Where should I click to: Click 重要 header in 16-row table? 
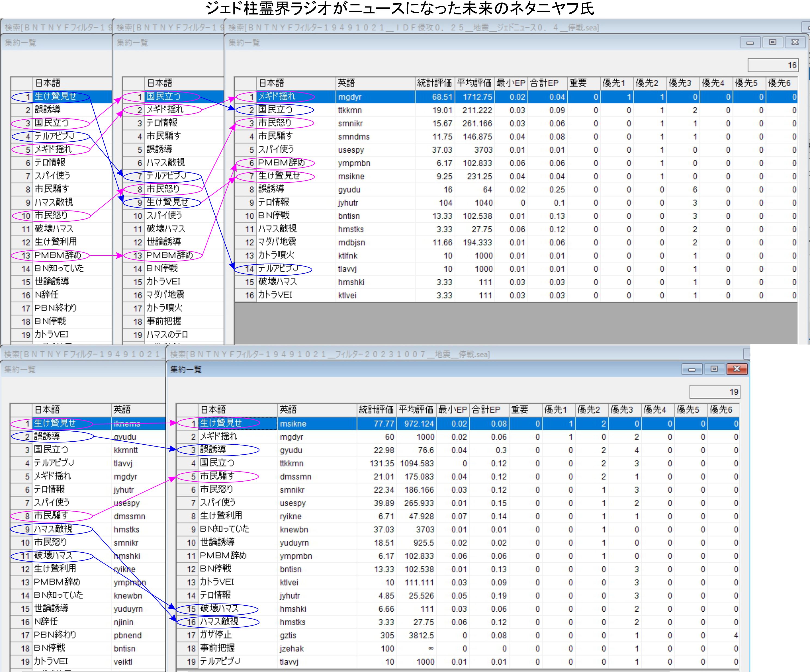tap(584, 83)
